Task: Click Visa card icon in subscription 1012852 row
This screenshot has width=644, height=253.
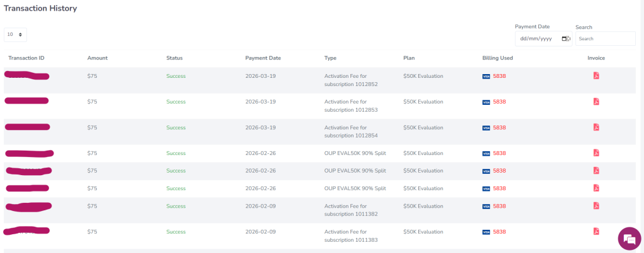Action: [486, 76]
